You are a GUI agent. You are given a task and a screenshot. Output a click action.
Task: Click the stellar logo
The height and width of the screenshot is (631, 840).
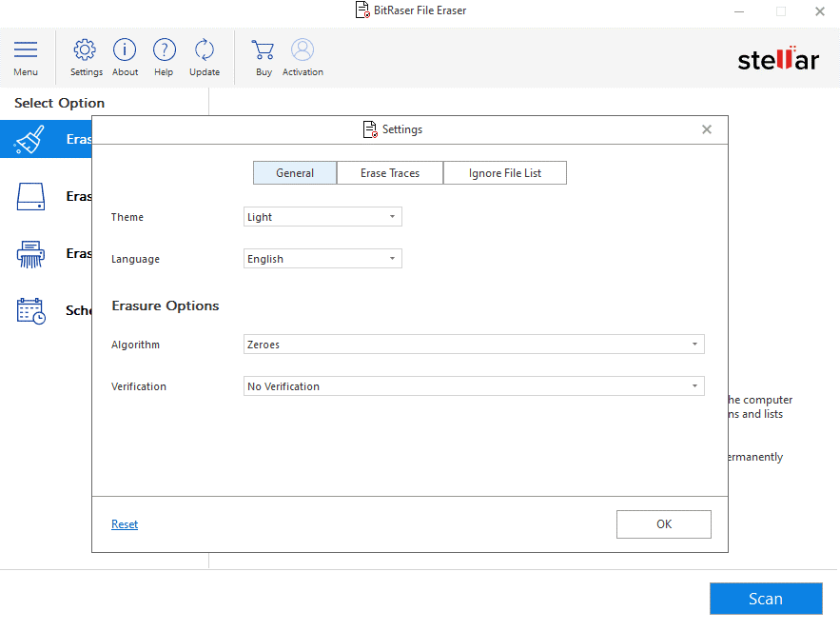[778, 59]
